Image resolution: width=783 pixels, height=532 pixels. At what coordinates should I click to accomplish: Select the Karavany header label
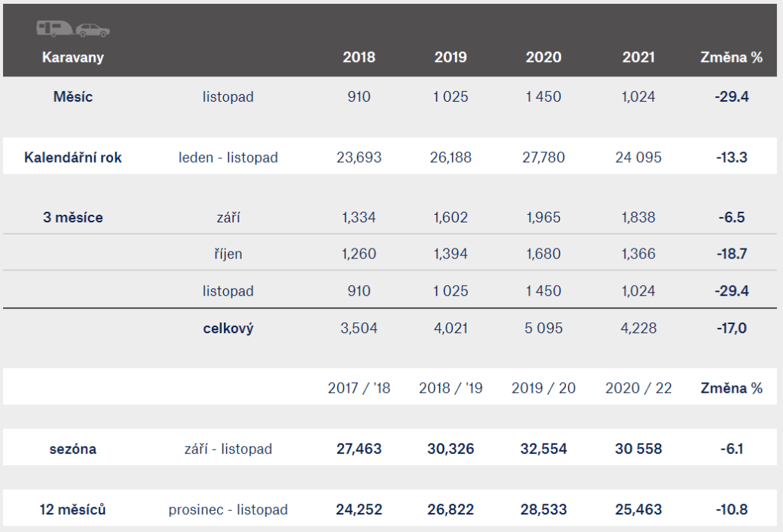coord(73,57)
